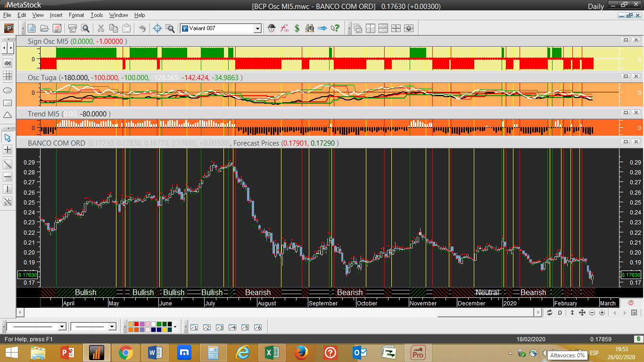Click the green dollar sign icon

(297, 28)
